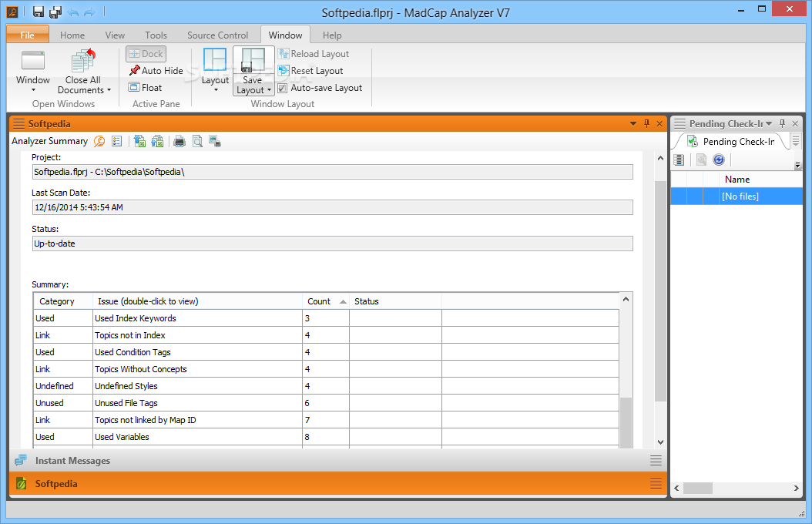Open the Help ribbon tab
The height and width of the screenshot is (524, 812).
pos(332,35)
